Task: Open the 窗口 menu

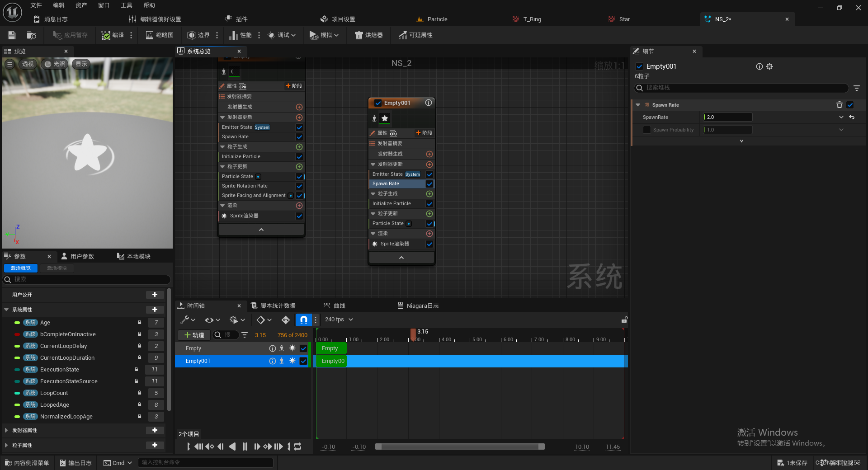Action: [104, 5]
